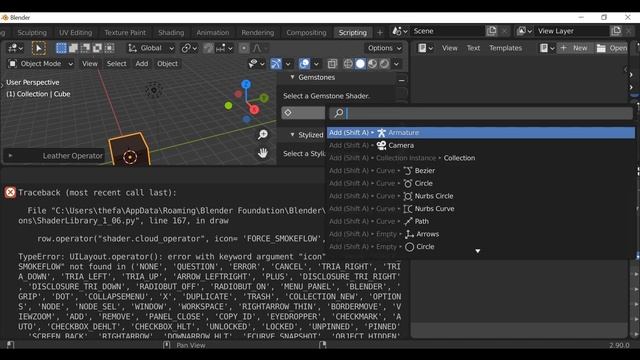Toggle snapping magnet icon
The height and width of the screenshot is (360, 640).
tap(209, 48)
